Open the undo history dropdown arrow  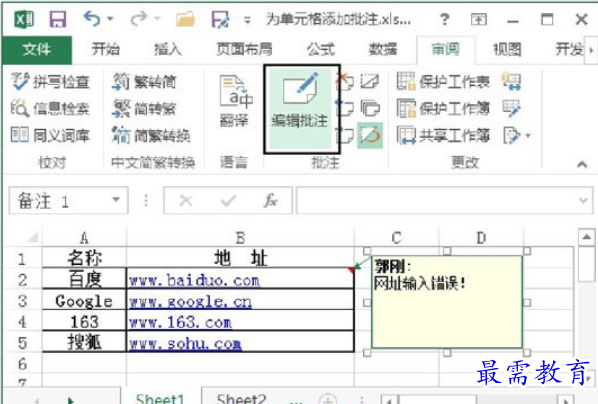111,18
